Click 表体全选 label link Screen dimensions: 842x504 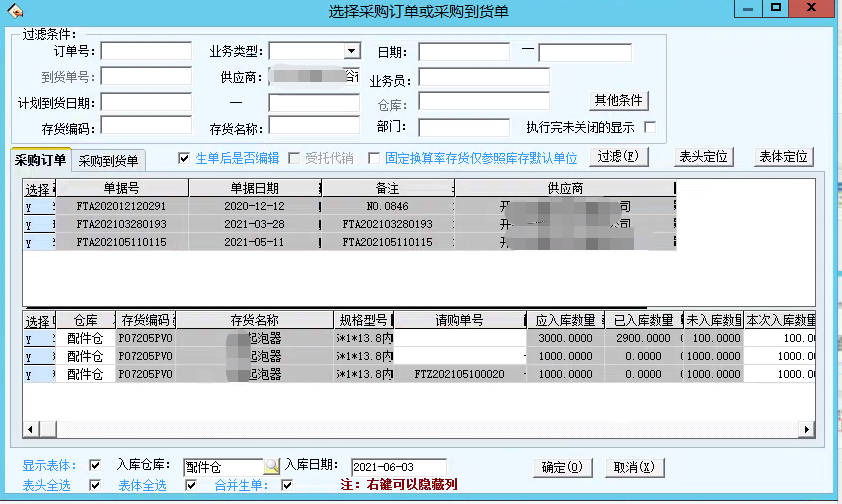point(142,486)
